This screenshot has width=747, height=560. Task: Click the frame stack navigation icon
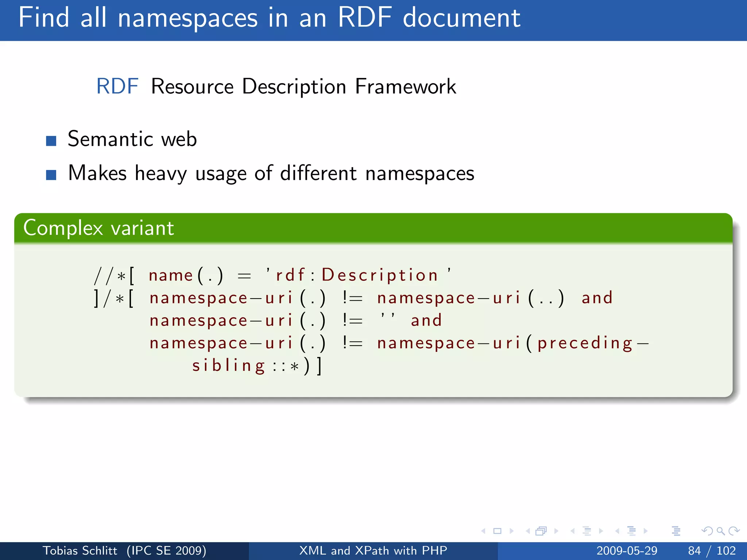tap(541, 531)
